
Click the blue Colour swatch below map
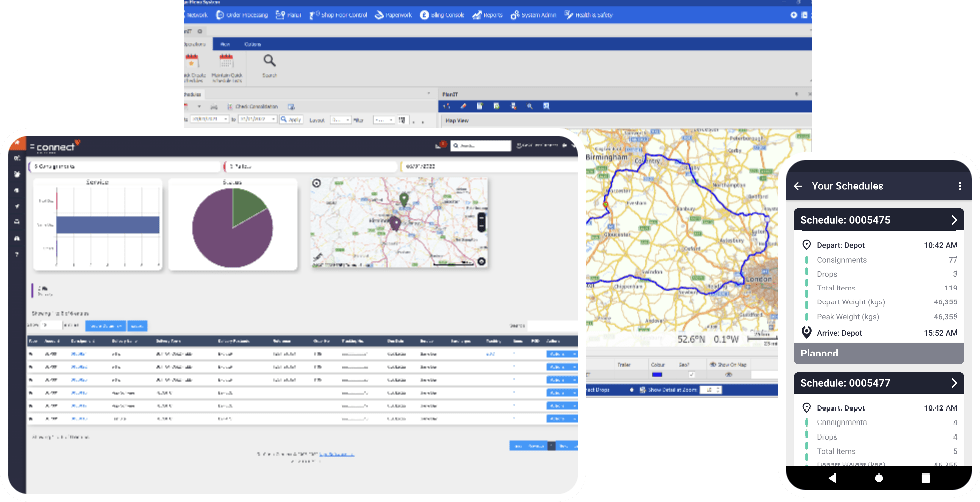coord(658,375)
